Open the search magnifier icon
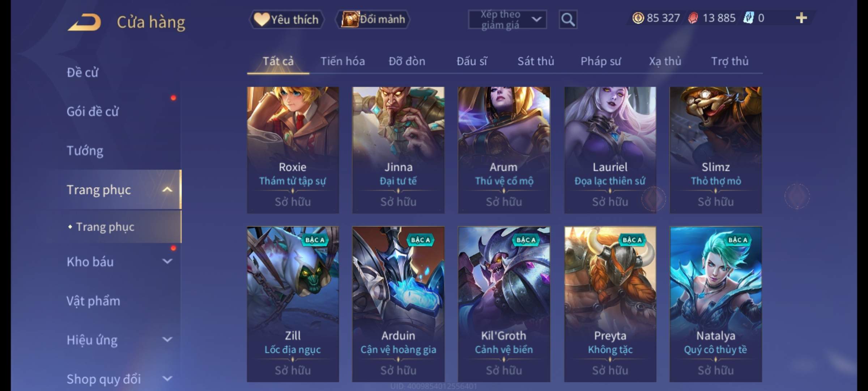The image size is (868, 391). point(568,20)
